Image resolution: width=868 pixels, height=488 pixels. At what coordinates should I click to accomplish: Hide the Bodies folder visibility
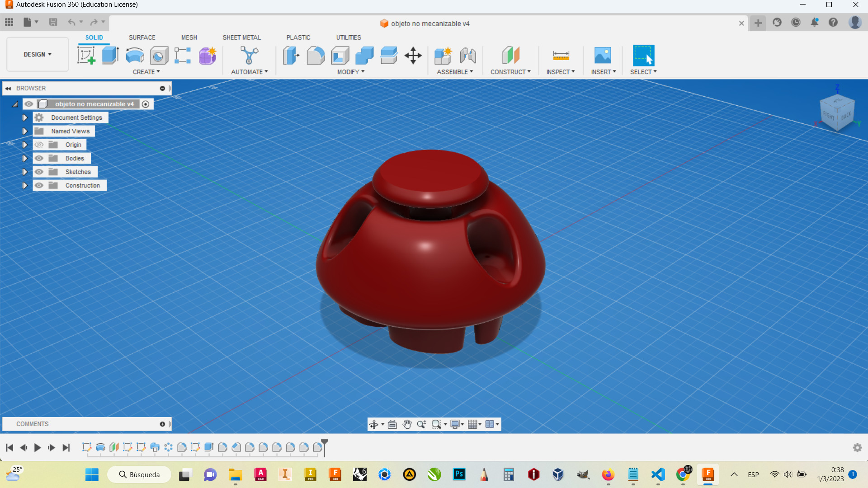[39, 158]
